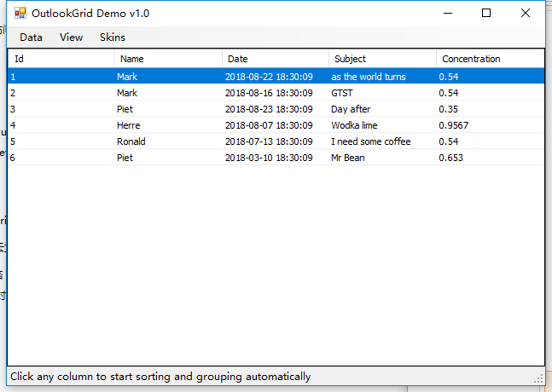Select date 2018-08-23 18:30:09

(x=276, y=108)
